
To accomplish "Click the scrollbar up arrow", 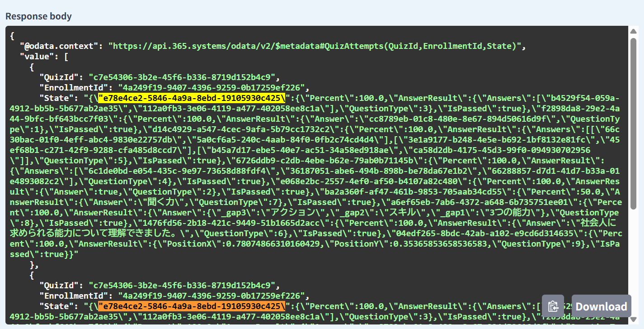I will (634, 31).
